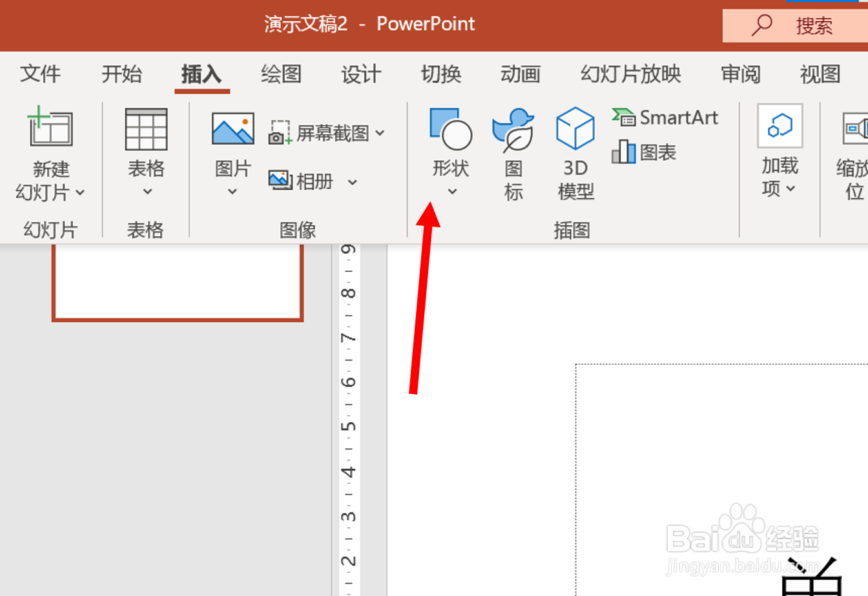Expand the 图片 dropdown chevron
This screenshot has width=868, height=596.
click(232, 192)
